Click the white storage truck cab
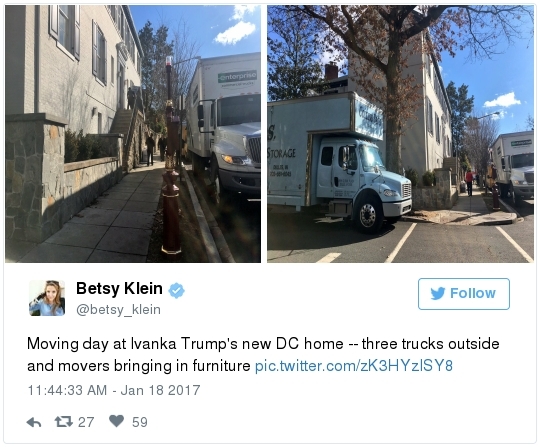540x447 pixels. click(x=363, y=178)
